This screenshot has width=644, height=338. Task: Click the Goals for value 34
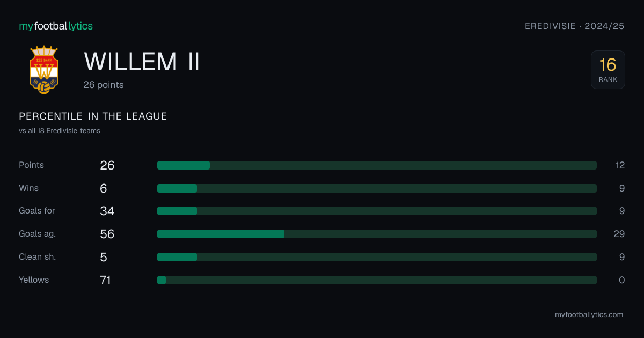tap(107, 211)
